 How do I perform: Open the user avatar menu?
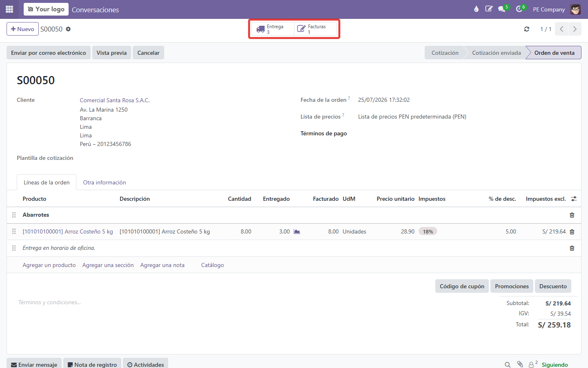coord(575,9)
